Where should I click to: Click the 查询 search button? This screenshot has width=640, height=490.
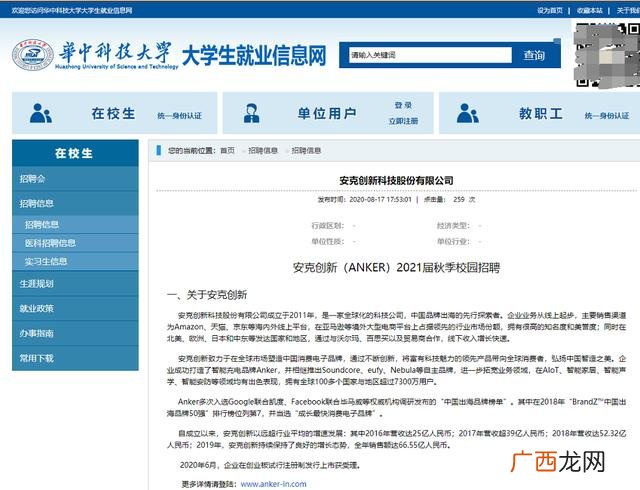pos(534,55)
